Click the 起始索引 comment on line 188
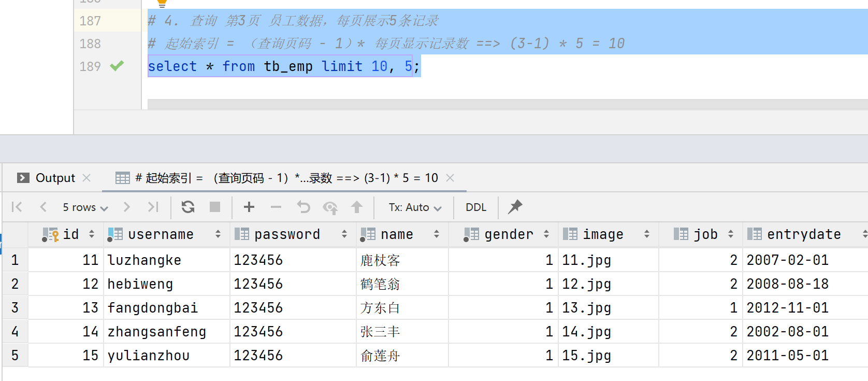 [386, 44]
